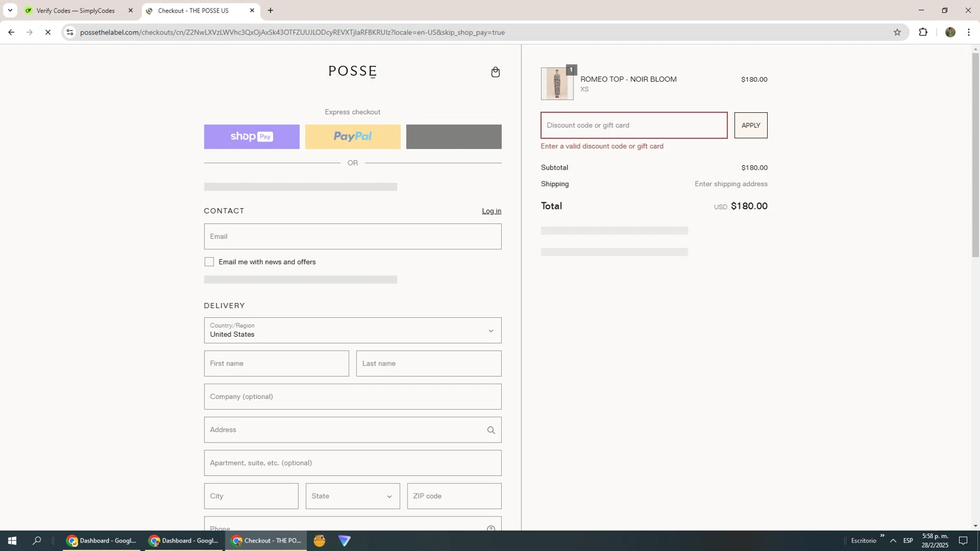The image size is (980, 551).
Task: Open the taskbar clock and date
Action: [x=935, y=541]
